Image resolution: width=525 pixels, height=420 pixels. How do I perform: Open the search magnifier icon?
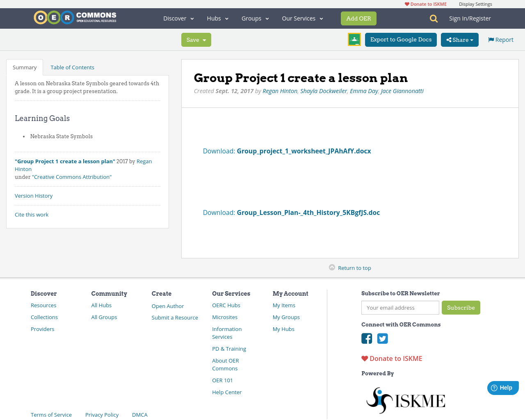[434, 18]
